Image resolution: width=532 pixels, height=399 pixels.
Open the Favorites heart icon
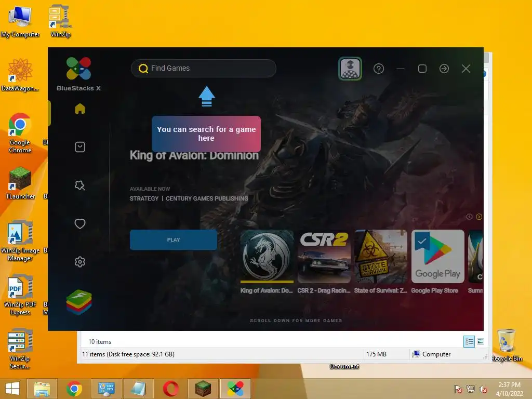(79, 223)
